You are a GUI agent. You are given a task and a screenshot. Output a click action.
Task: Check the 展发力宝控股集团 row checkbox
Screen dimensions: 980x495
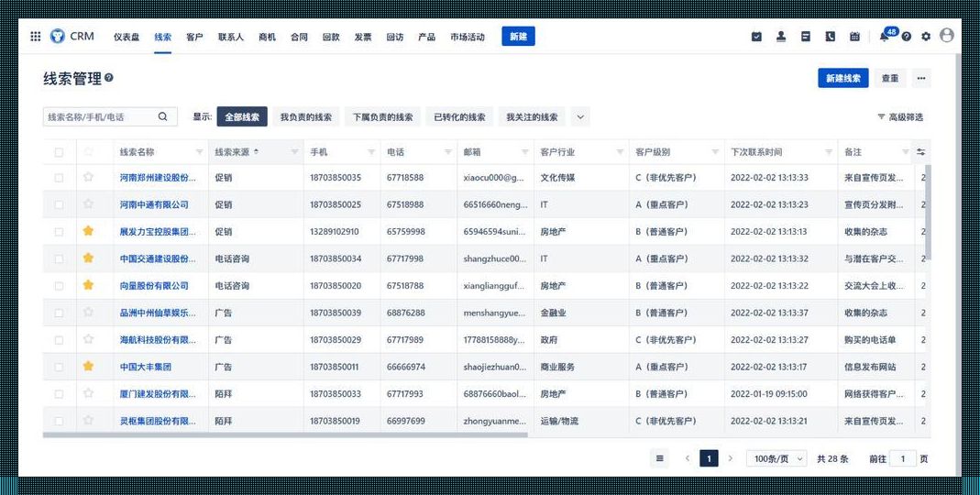59,232
